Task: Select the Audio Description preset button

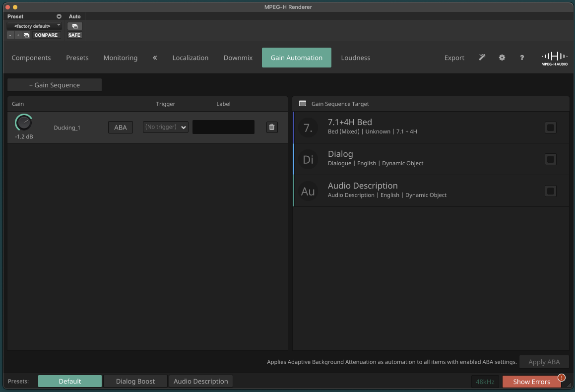Action: pos(200,382)
